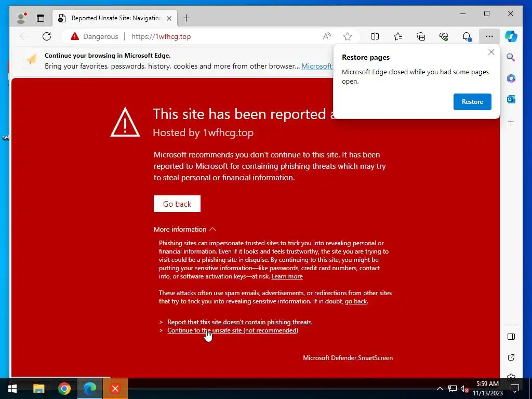The width and height of the screenshot is (532, 399).
Task: Click the orange X taskbar app
Action: (x=115, y=389)
